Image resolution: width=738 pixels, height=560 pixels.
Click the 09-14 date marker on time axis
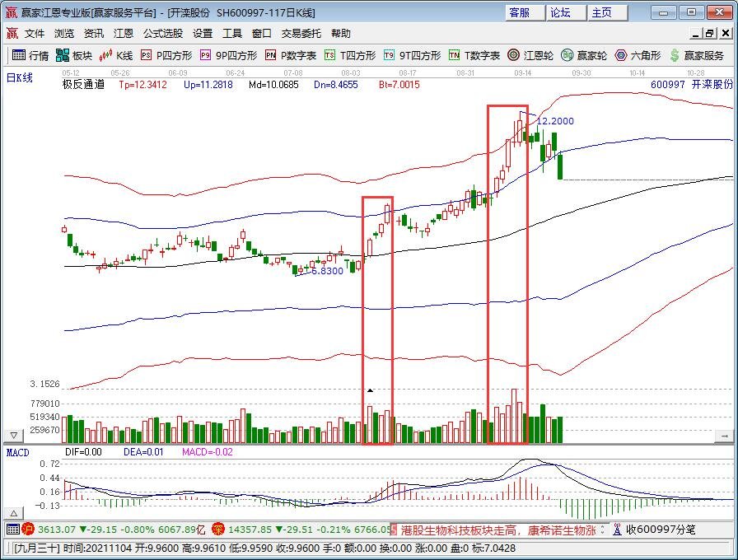(522, 73)
